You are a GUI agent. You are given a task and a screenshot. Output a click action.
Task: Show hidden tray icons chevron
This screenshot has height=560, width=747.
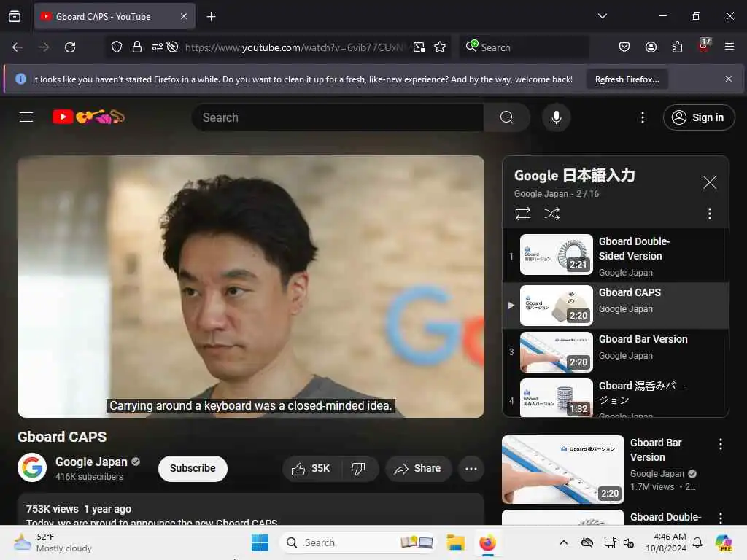click(x=564, y=542)
